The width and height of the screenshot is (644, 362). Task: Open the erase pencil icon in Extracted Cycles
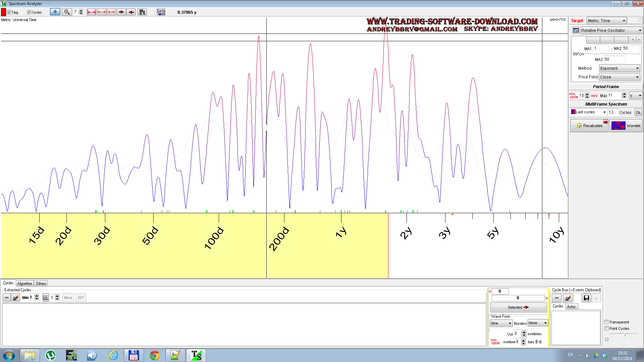pyautogui.click(x=15, y=297)
